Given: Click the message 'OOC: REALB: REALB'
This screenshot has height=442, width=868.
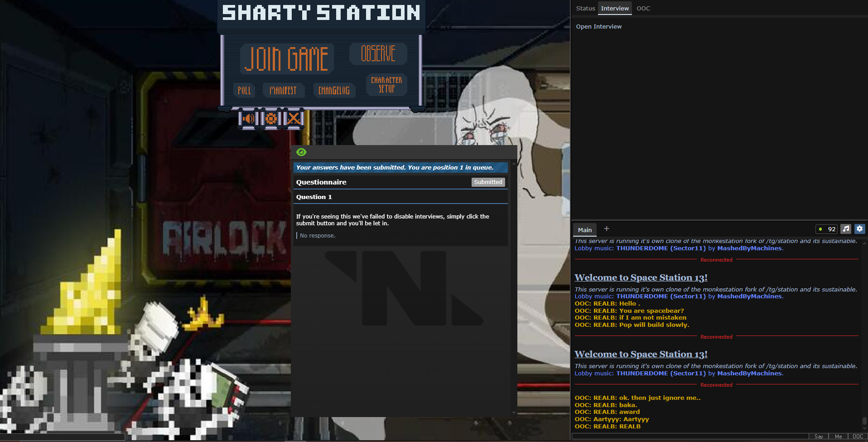Looking at the screenshot, I should click(608, 426).
